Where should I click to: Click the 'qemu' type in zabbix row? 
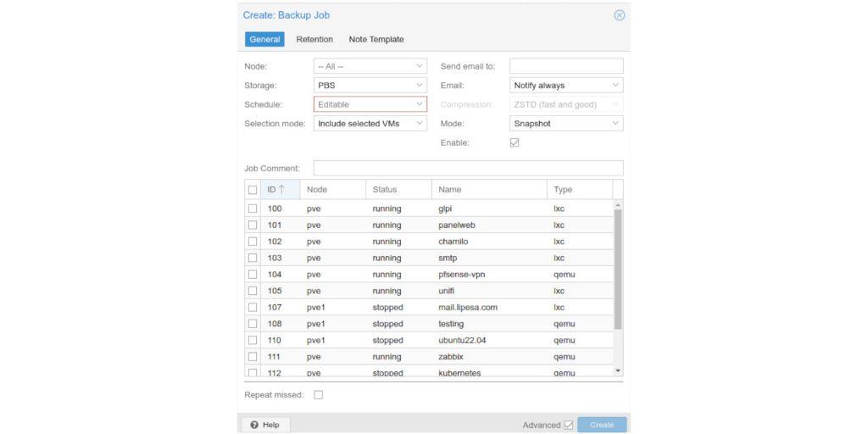(564, 357)
